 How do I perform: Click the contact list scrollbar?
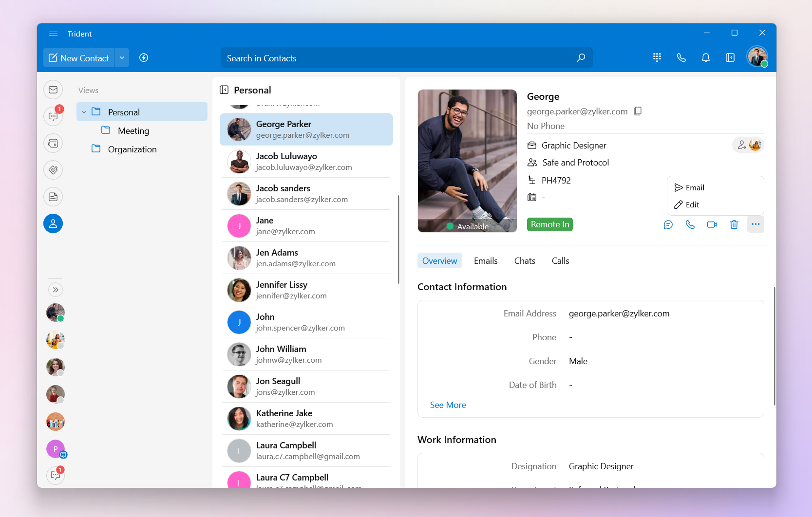point(398,240)
